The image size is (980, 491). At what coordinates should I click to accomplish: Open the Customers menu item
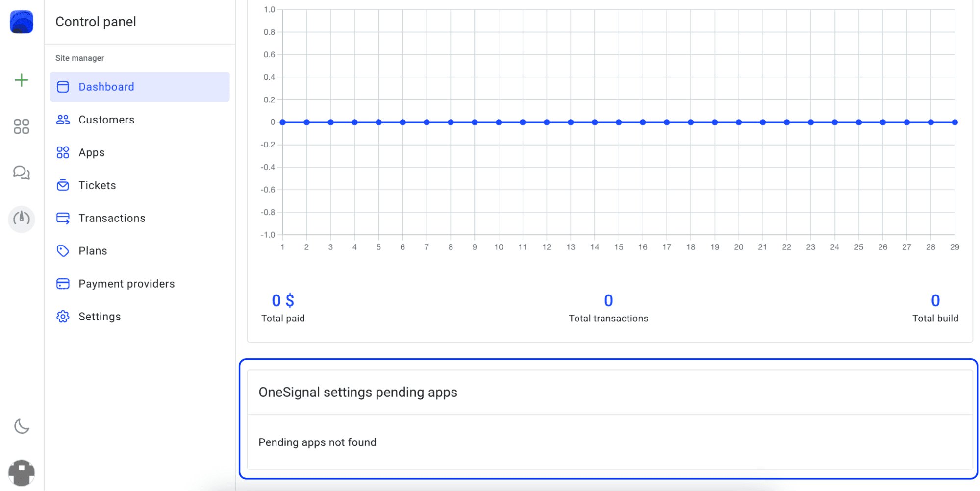(106, 120)
